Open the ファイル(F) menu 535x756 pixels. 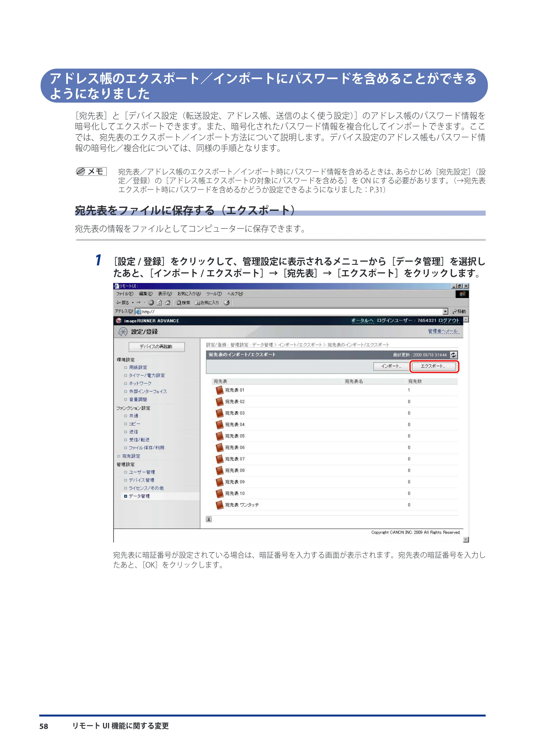click(125, 294)
